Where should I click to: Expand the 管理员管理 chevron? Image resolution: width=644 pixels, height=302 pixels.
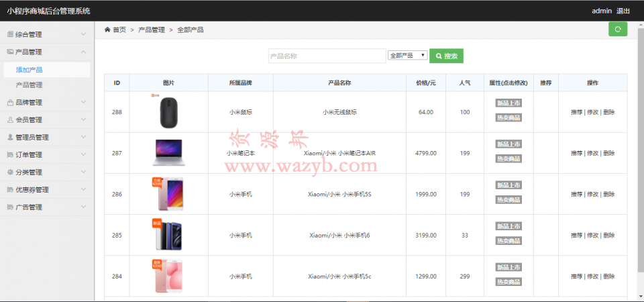coord(83,137)
